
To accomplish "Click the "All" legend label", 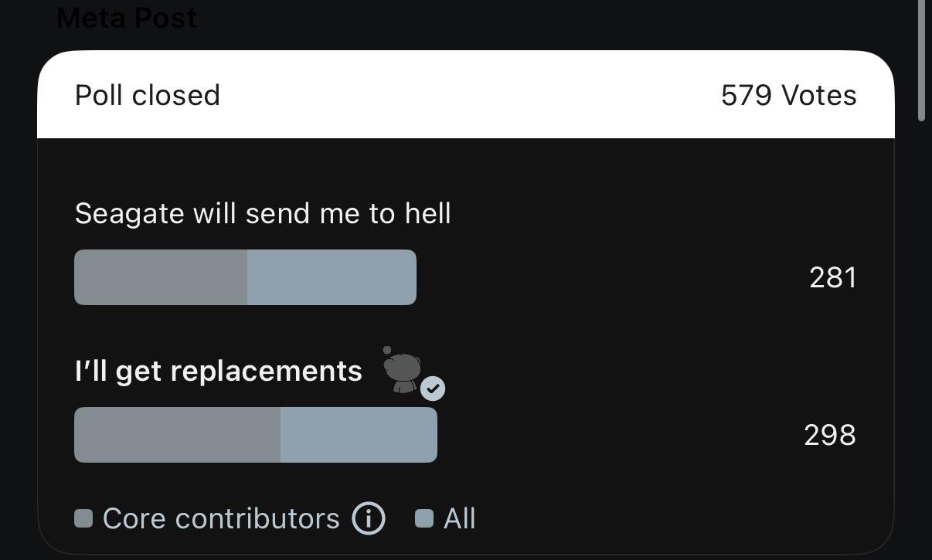I will click(x=459, y=518).
